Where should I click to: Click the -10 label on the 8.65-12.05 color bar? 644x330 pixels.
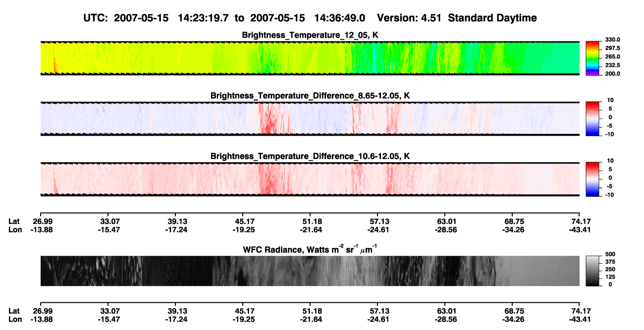click(x=609, y=134)
